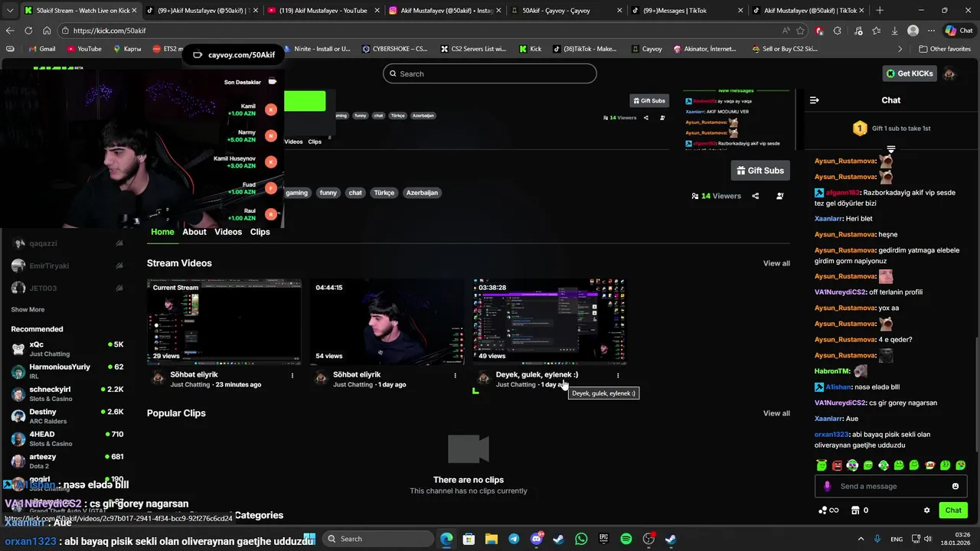Open recommended channel HarmoniousYuriy
This screenshot has width=980, height=551.
click(x=67, y=371)
